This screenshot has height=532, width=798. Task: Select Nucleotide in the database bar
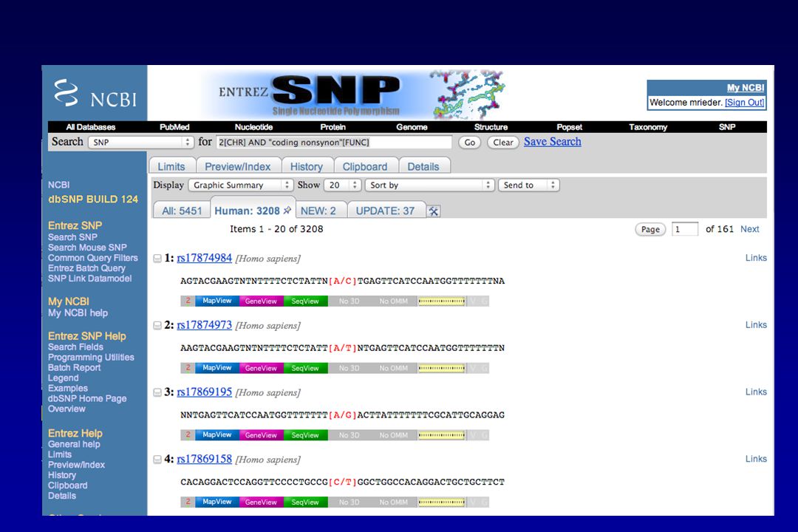[253, 127]
